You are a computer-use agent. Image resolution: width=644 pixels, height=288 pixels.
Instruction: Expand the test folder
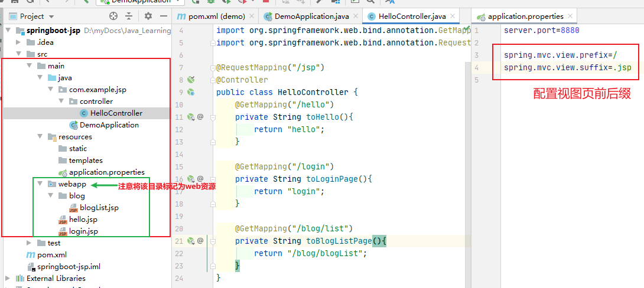(29, 243)
